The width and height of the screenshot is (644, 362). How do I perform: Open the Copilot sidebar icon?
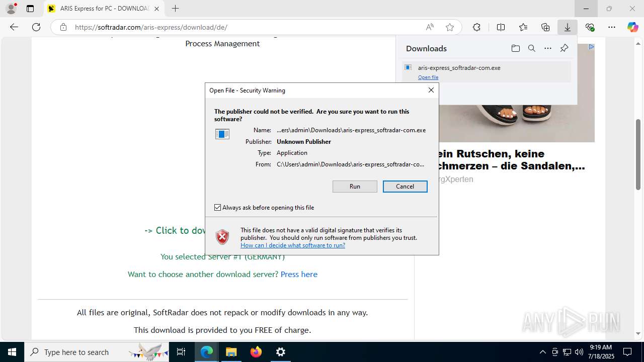[633, 27]
